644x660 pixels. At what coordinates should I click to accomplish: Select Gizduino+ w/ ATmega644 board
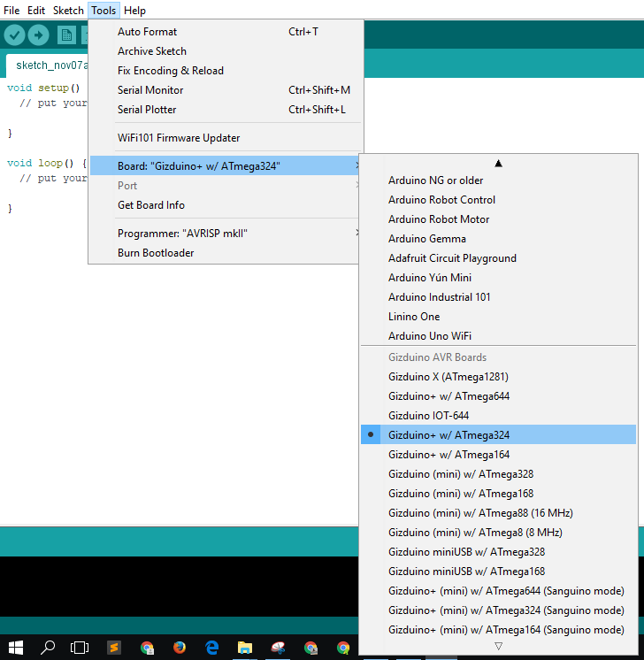point(498,396)
